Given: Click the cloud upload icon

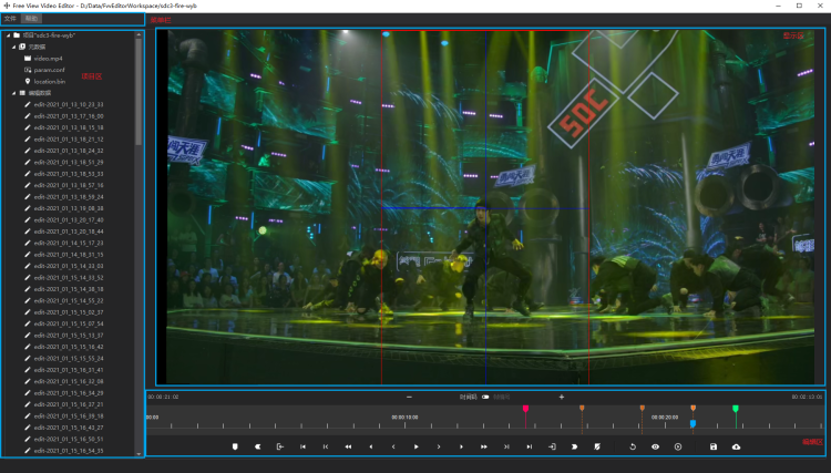Looking at the screenshot, I should [737, 447].
